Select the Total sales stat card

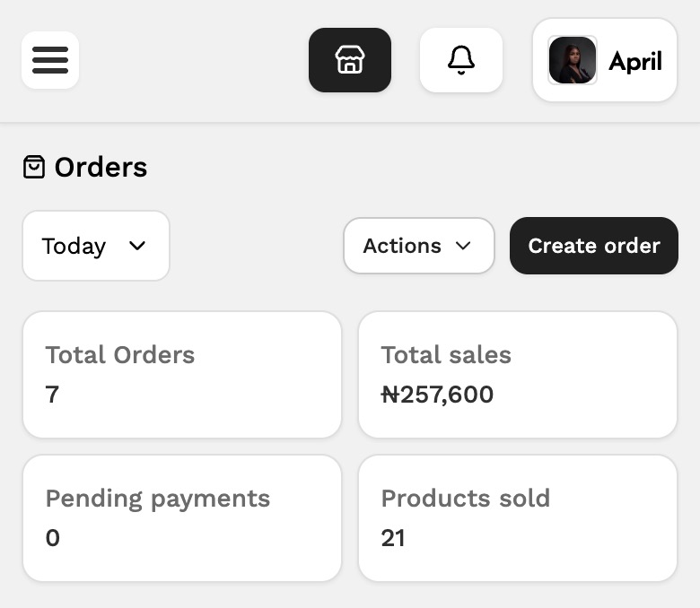coord(518,375)
